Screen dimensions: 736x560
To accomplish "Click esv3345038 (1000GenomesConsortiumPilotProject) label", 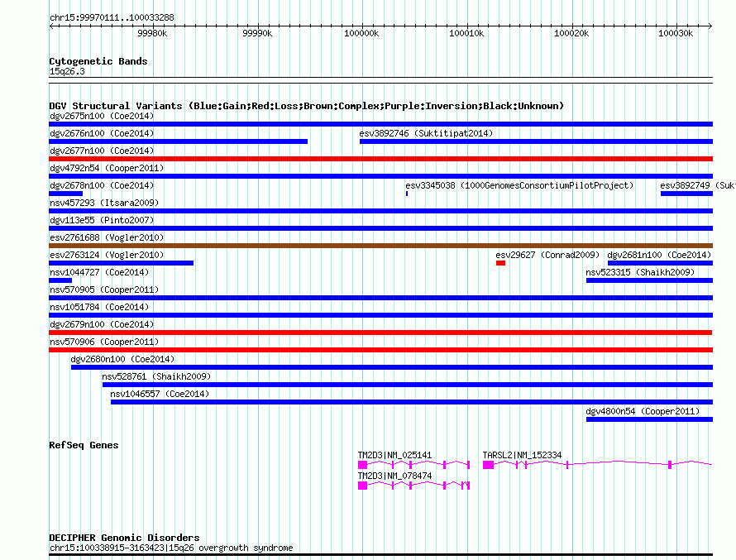I will coord(519,185).
